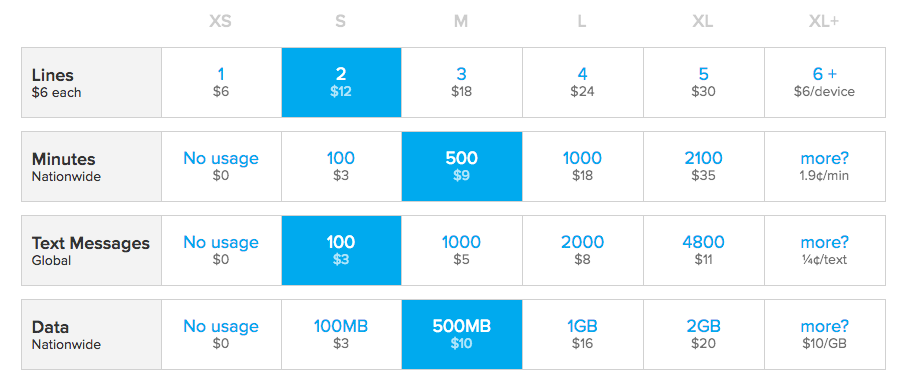This screenshot has width=912, height=378.
Task: Choose 3 lines for $18
Action: pos(462,83)
